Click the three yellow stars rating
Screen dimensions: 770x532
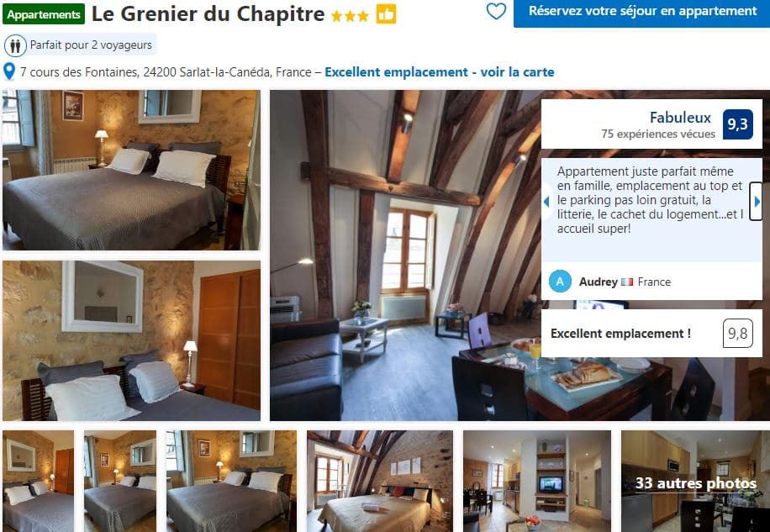(x=351, y=16)
